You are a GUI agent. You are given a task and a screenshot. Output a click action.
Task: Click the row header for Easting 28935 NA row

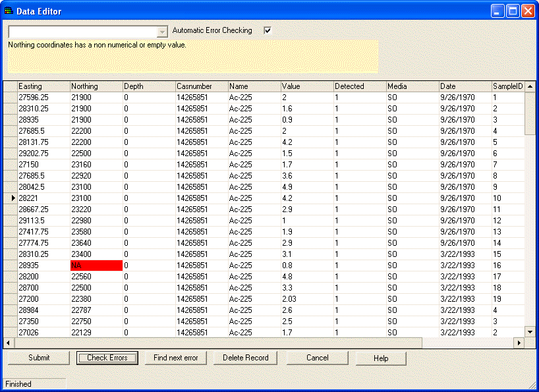tap(11, 266)
